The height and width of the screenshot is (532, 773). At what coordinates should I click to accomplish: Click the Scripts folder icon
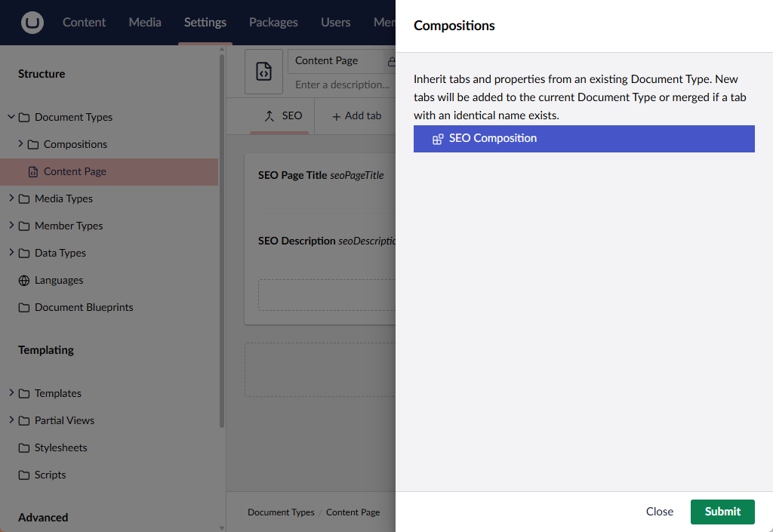point(24,475)
